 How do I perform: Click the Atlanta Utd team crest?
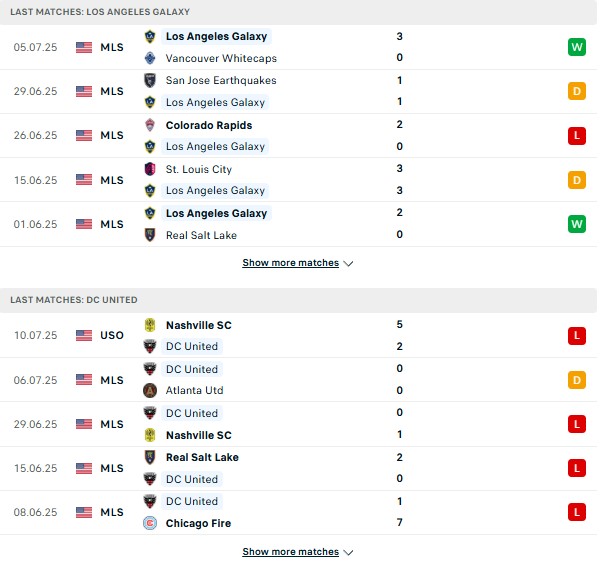150,391
